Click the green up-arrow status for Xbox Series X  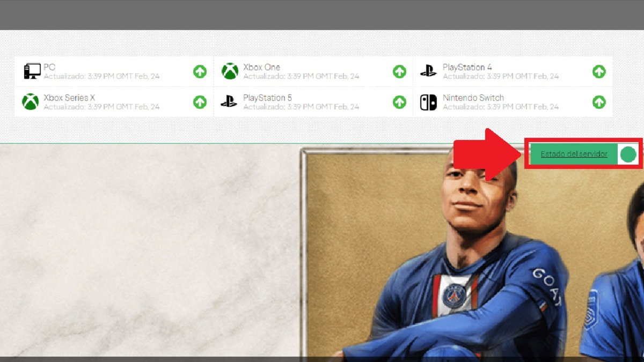(x=200, y=102)
